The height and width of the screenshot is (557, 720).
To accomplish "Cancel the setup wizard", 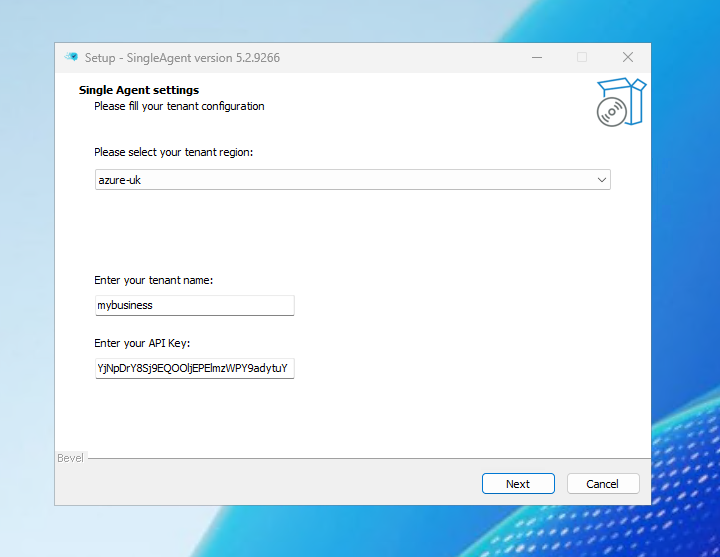I will (x=602, y=484).
